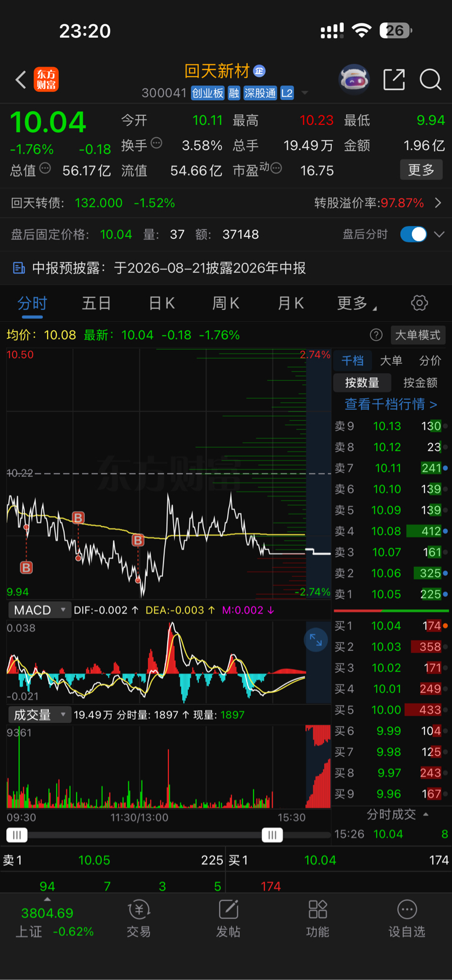Toggle the 盘后分时 switch

click(x=413, y=234)
